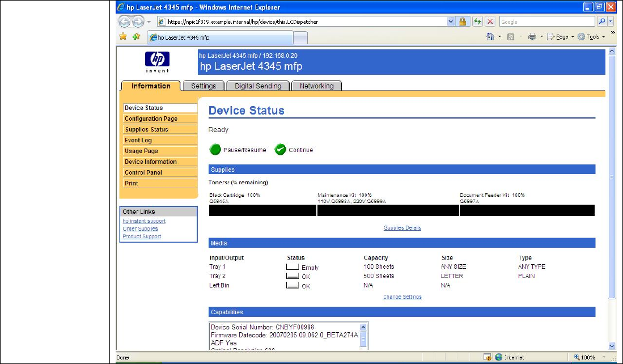This screenshot has width=623, height=364.
Task: Click the Black Cartridge level bar
Action: point(262,210)
